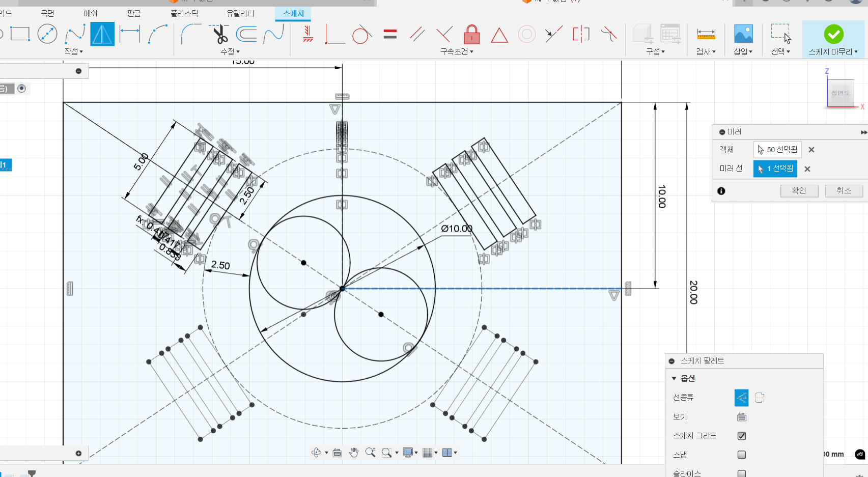This screenshot has height=477, width=868.
Task: Activate the Mirror tool icon
Action: tap(102, 34)
